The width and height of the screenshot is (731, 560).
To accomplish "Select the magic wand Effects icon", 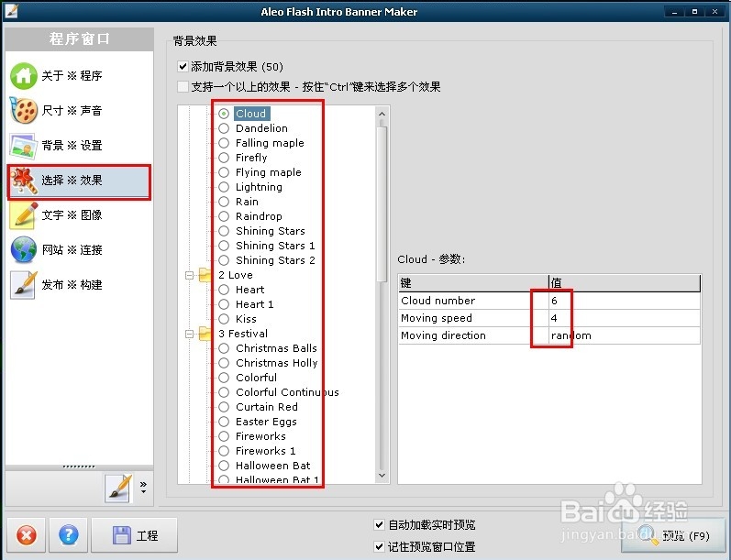I will 23,181.
